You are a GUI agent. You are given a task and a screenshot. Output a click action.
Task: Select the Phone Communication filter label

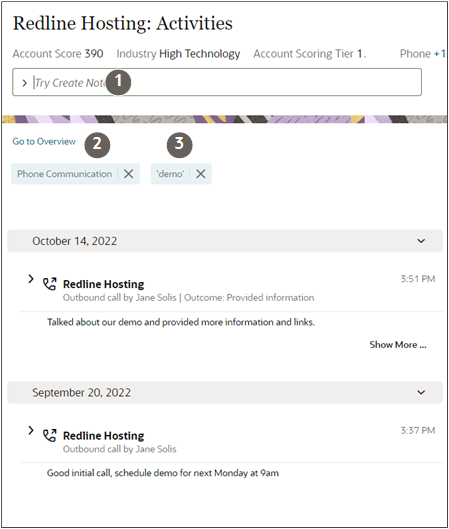[x=64, y=174]
